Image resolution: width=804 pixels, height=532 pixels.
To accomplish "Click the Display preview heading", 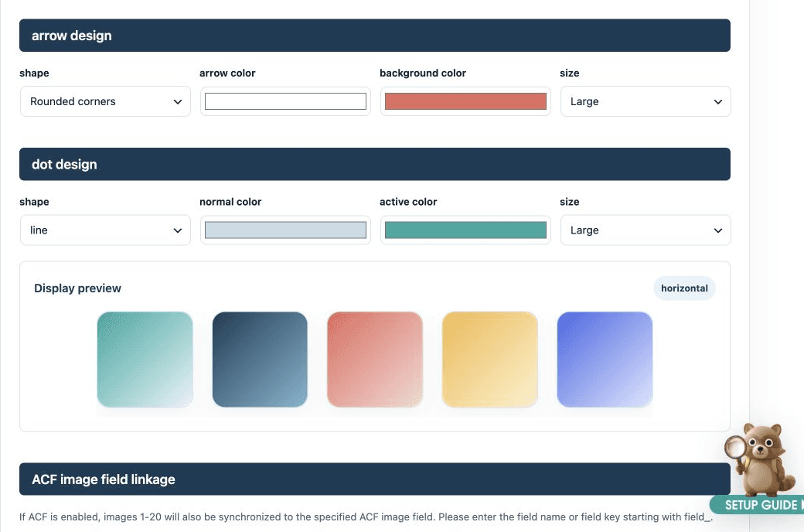I will pos(77,288).
